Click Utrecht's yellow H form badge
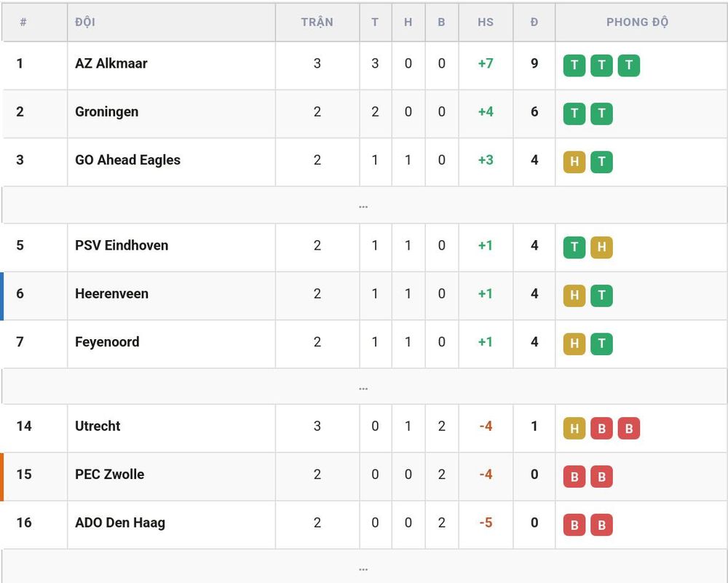Image resolution: width=728 pixels, height=583 pixels. pyautogui.click(x=574, y=429)
